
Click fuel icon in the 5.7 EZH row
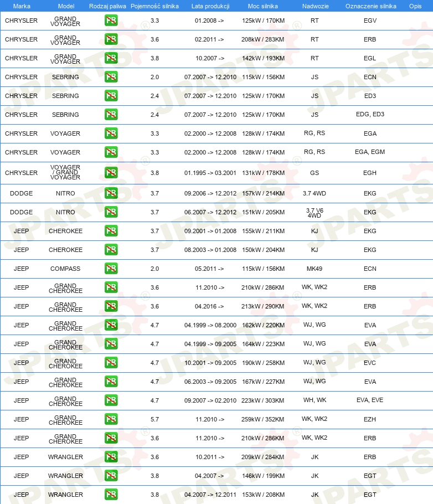pos(111,419)
